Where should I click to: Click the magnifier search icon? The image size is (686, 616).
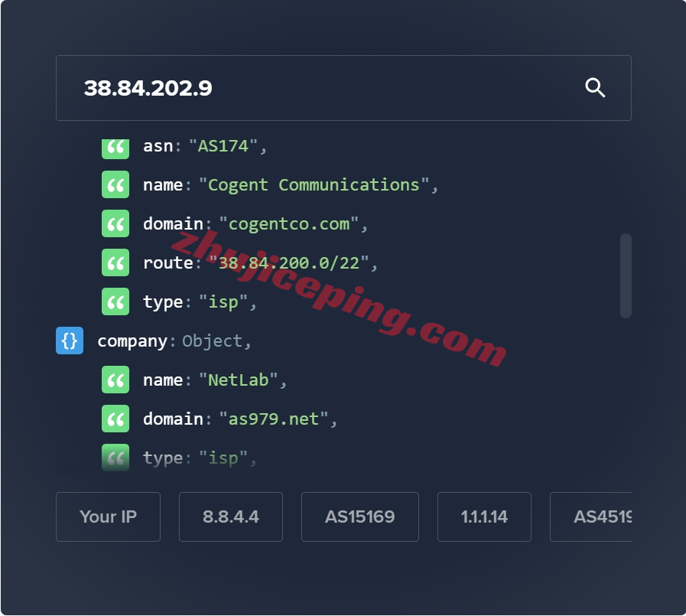[x=595, y=88]
